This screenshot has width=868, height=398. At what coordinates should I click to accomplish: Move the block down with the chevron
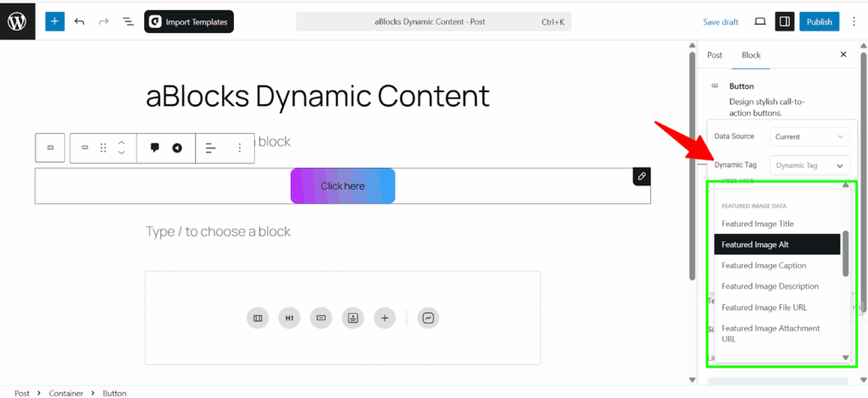[x=122, y=152]
